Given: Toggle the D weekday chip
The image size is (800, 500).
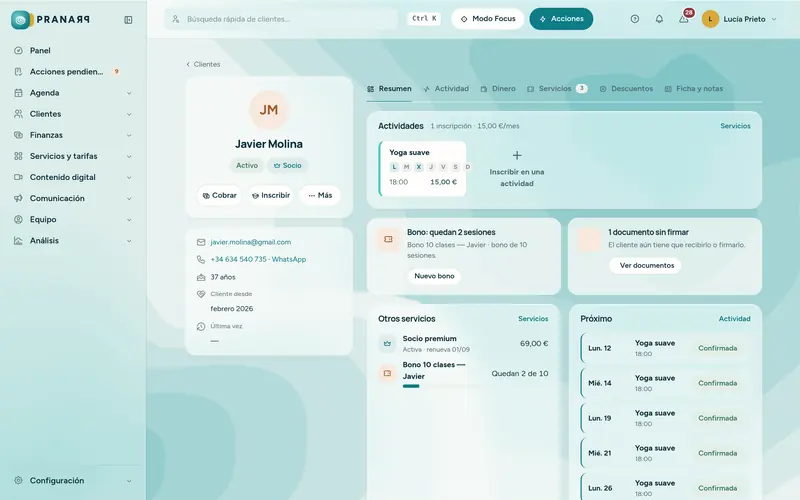Looking at the screenshot, I should [467, 167].
